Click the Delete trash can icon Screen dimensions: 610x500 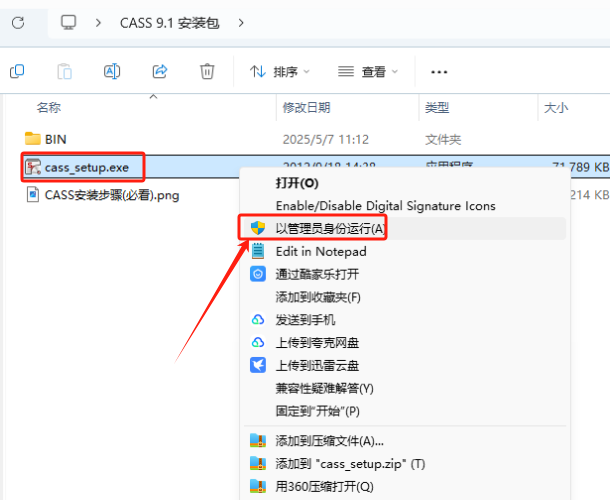point(207,72)
